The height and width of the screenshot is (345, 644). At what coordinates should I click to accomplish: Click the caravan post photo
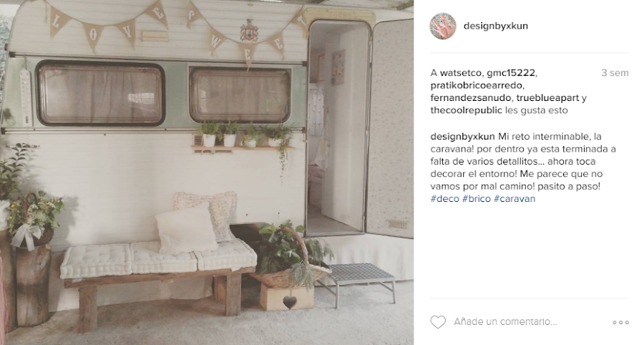[x=207, y=172]
